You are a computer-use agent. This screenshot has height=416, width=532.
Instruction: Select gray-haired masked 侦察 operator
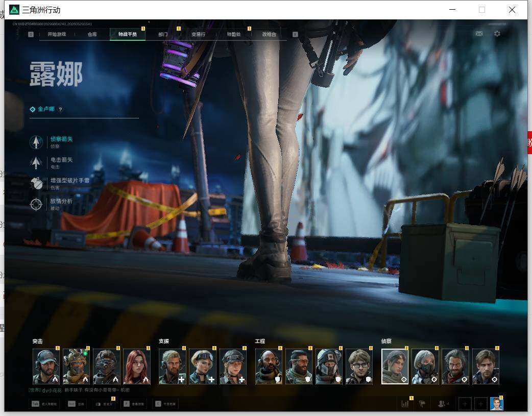point(425,366)
